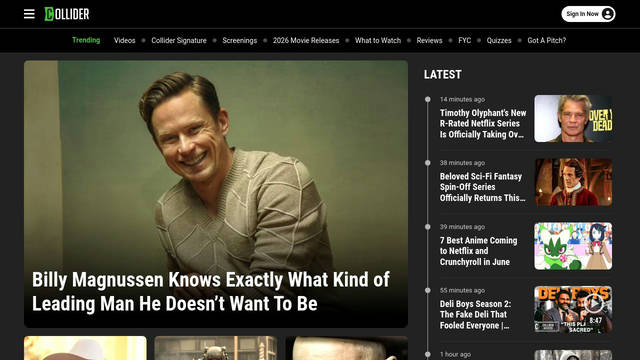Viewport: 640px width, 360px height.
Task: Open the Collider Signature section
Action: (179, 40)
